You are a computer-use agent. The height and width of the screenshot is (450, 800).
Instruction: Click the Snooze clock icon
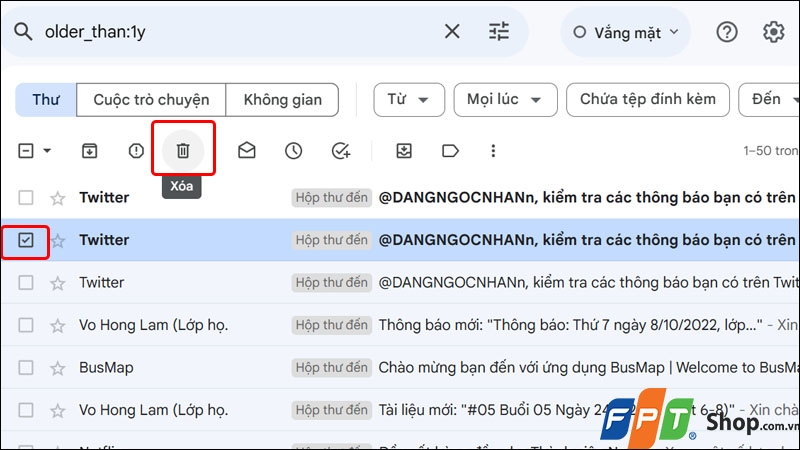pyautogui.click(x=293, y=151)
